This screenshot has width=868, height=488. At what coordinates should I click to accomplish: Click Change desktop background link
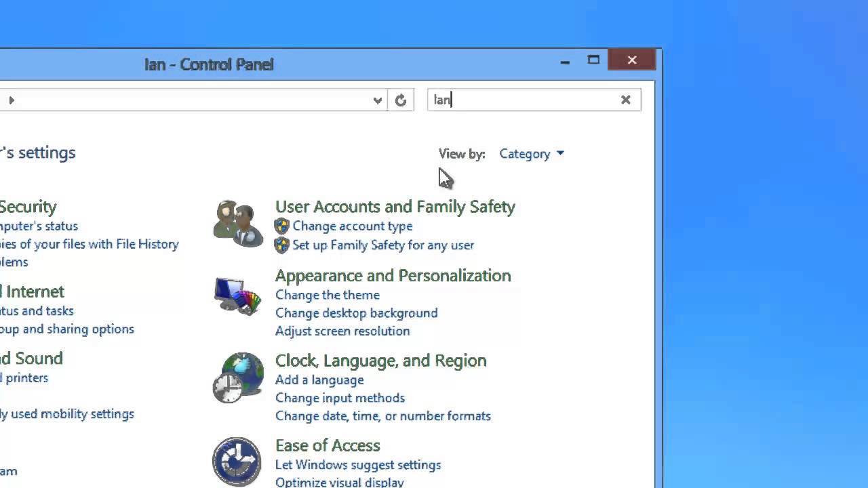click(x=357, y=313)
